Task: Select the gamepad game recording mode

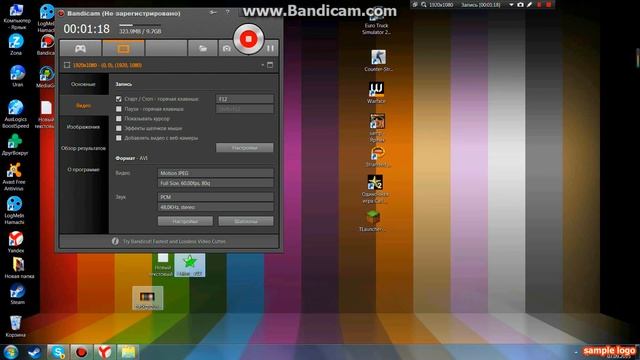Action: pos(80,49)
